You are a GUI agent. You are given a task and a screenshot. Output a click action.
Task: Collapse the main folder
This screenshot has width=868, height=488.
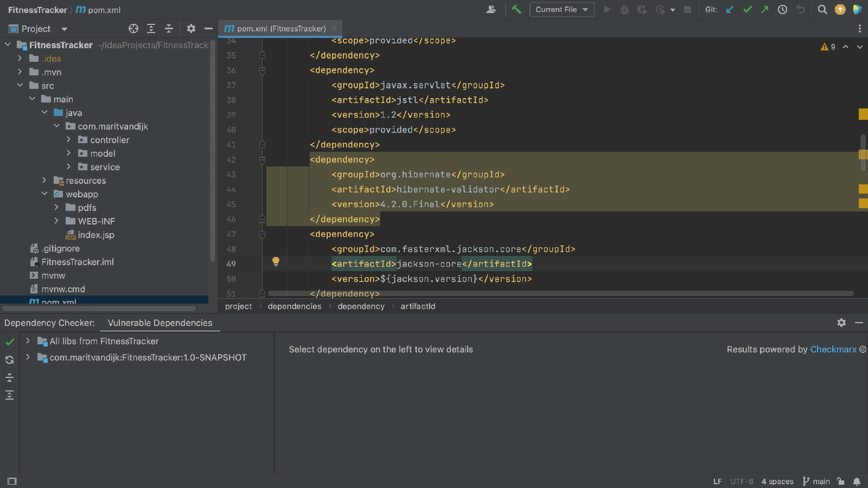click(x=32, y=99)
